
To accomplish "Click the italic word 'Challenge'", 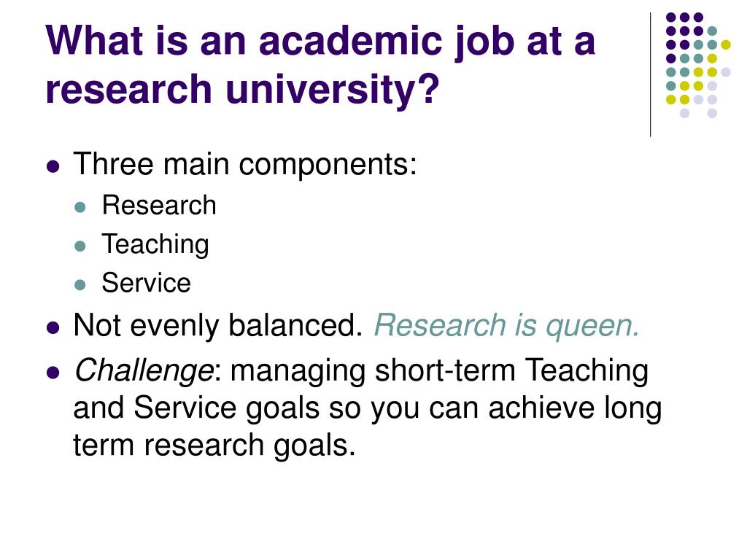I will pos(143,370).
